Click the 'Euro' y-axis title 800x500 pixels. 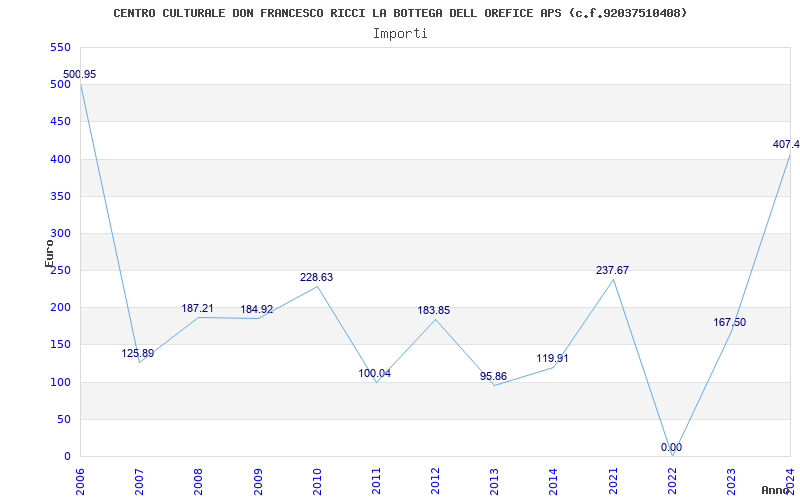tap(49, 253)
